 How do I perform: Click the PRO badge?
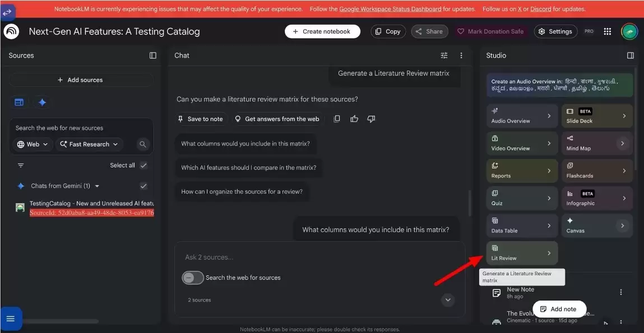tap(589, 31)
